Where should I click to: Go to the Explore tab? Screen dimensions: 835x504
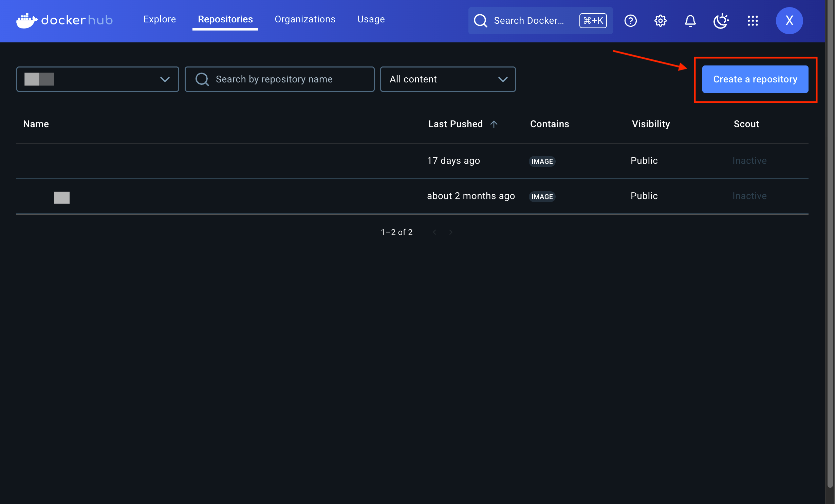[x=160, y=19]
